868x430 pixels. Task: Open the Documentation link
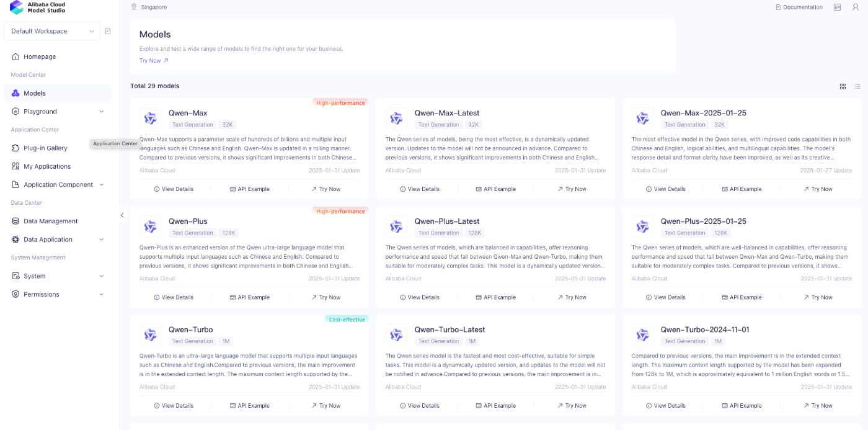[x=799, y=7]
